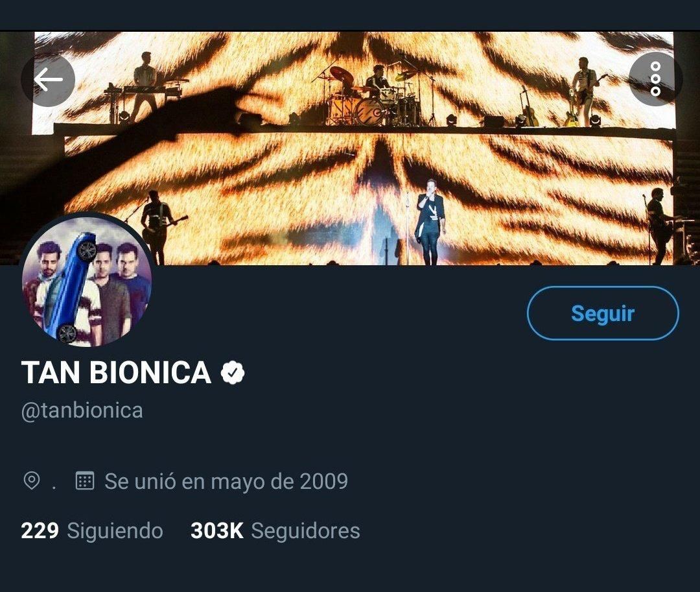Click the 229 following count number

point(40,530)
